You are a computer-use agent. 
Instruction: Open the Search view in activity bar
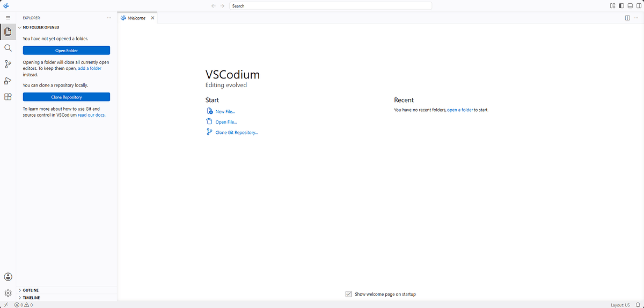click(8, 48)
